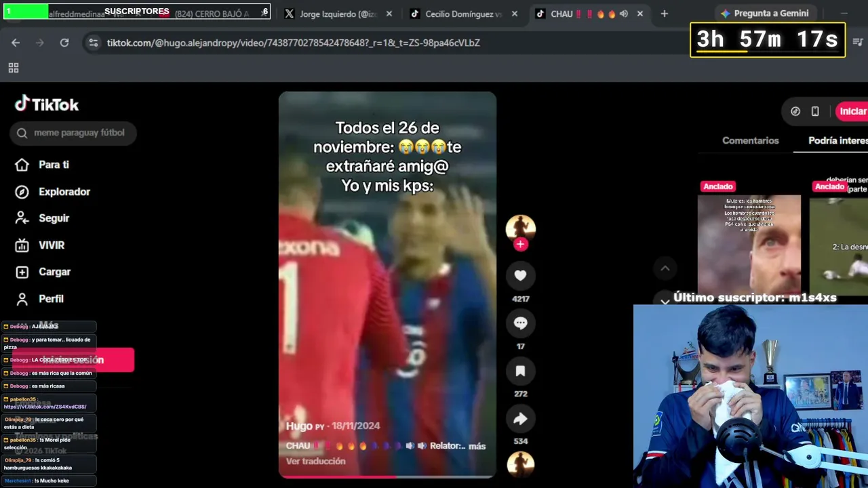Select the active CHAU TikTok tab
This screenshot has width=868, height=488.
point(589,14)
